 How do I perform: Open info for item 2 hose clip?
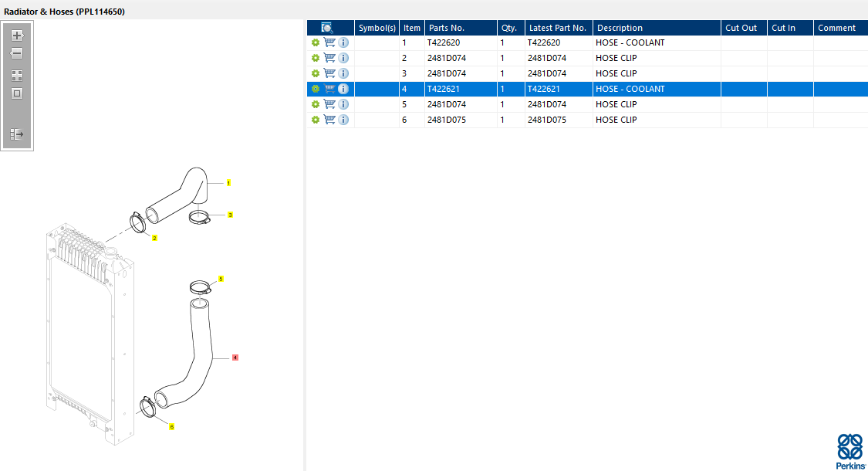coord(343,58)
